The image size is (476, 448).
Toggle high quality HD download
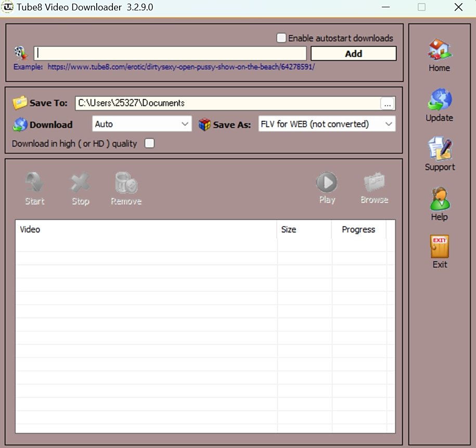(149, 143)
